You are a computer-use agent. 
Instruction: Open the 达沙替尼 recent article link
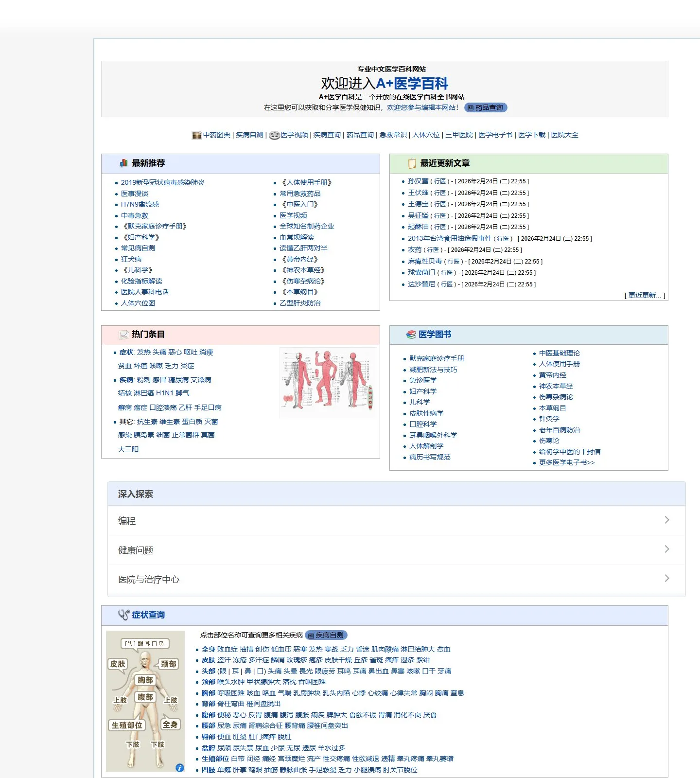click(x=421, y=284)
